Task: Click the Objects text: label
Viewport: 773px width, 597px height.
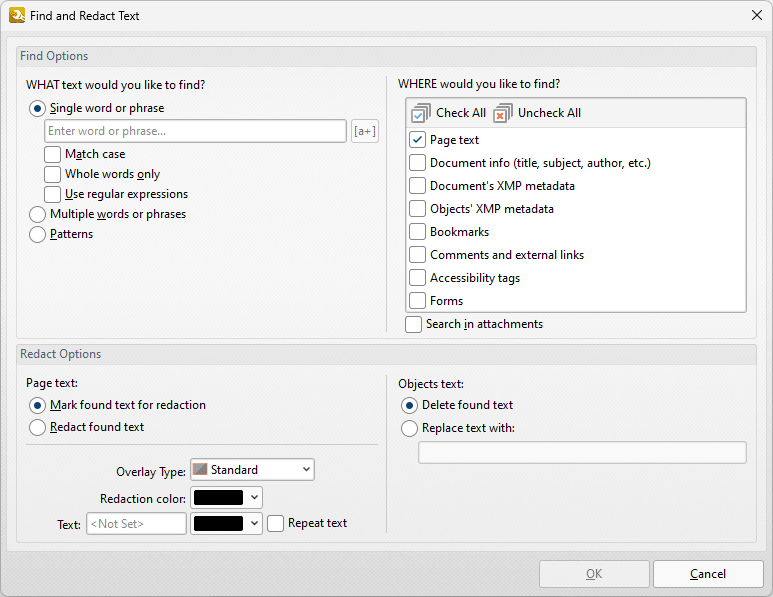Action: tap(431, 384)
